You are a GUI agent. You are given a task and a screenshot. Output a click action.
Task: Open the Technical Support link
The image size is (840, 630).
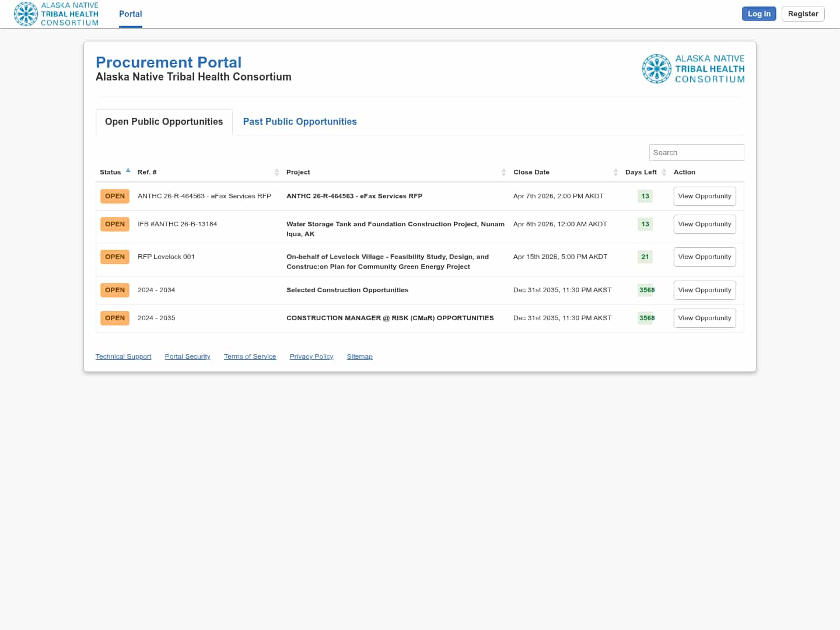123,356
